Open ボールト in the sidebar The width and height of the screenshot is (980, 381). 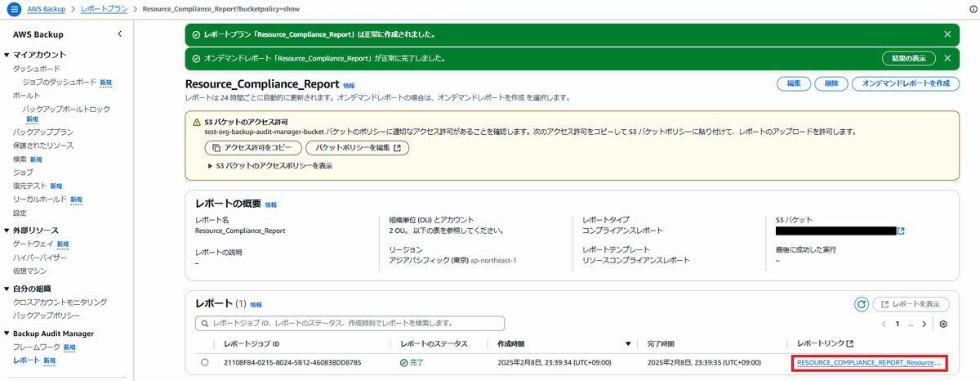pos(26,96)
